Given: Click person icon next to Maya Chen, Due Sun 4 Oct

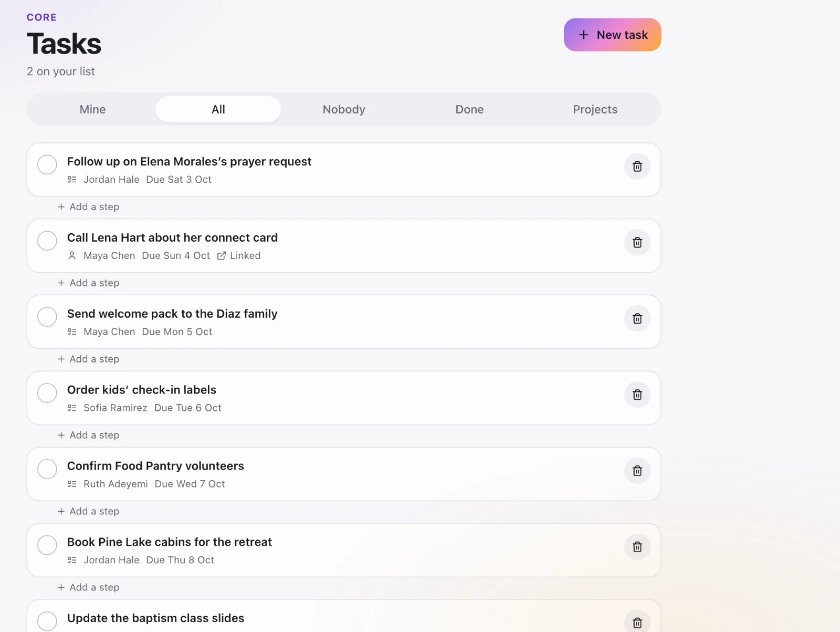Looking at the screenshot, I should pos(72,256).
